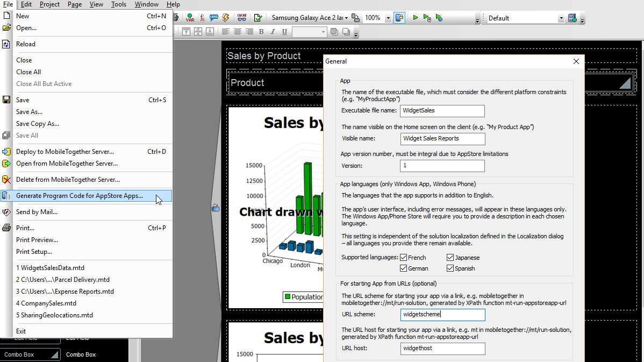Viewport: 644px width, 362px height.
Task: Open the 100% zoom dropdown arrow
Action: [388, 18]
